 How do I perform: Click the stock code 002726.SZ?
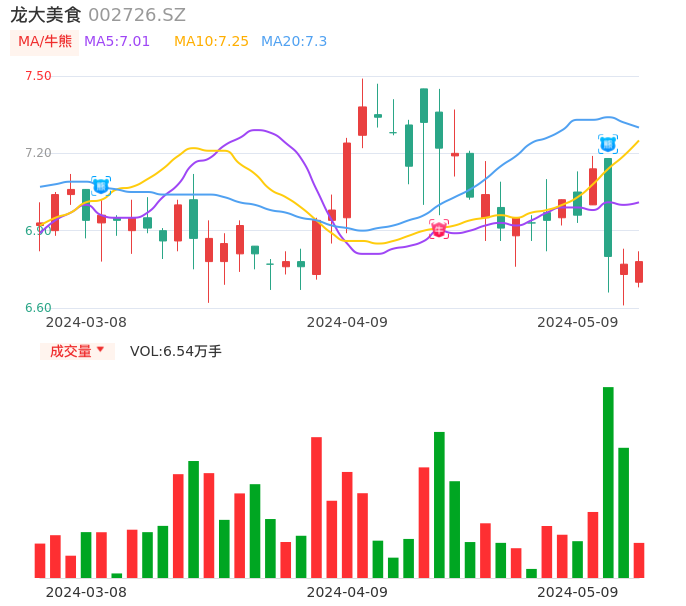137,15
